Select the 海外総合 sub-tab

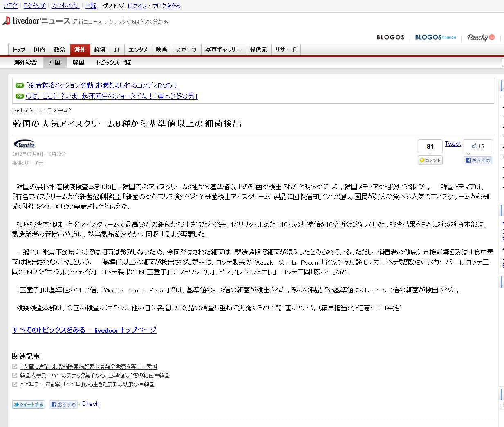point(25,62)
